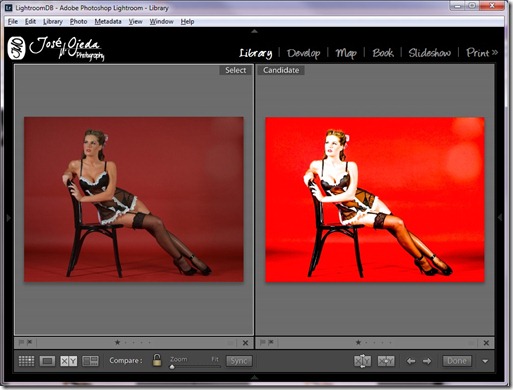Switch to the Slideshow module

click(x=430, y=53)
